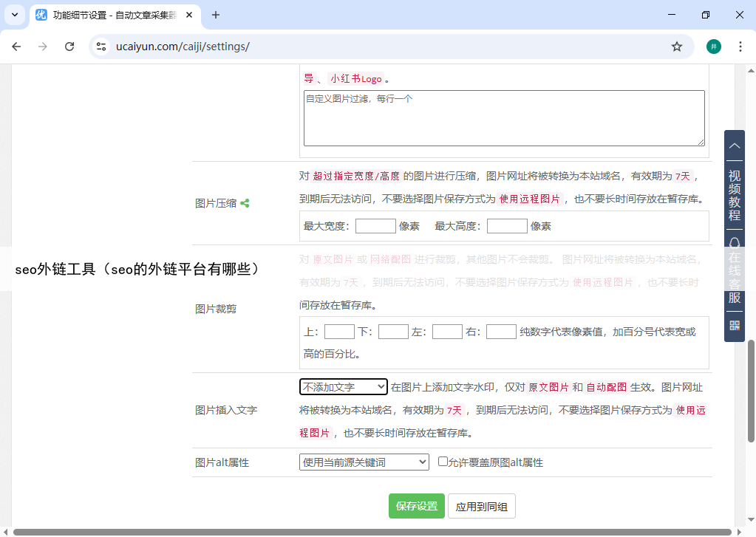Image resolution: width=756 pixels, height=537 pixels.
Task: Click the 自定义图片过滤 text area
Action: pyautogui.click(x=504, y=118)
